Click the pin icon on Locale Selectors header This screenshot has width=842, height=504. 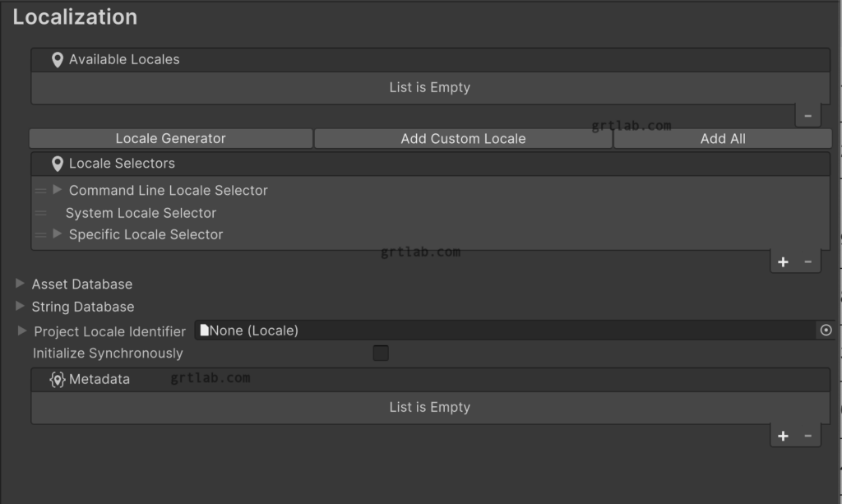pos(56,164)
